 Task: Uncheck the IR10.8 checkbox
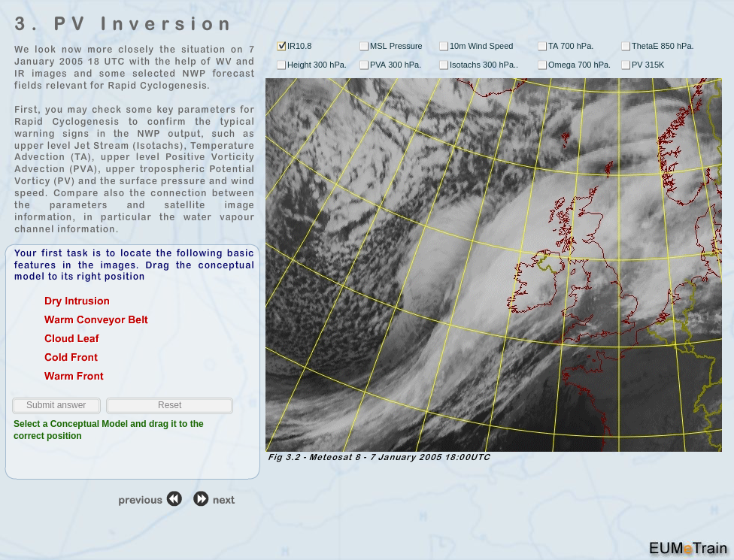[281, 46]
